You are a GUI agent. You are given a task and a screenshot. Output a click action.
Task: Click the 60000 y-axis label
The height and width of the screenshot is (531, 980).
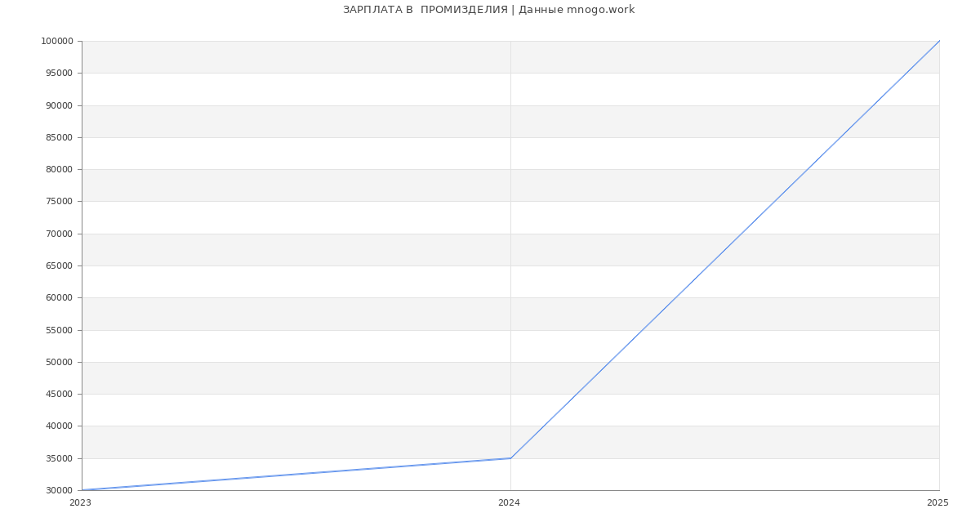coord(59,298)
